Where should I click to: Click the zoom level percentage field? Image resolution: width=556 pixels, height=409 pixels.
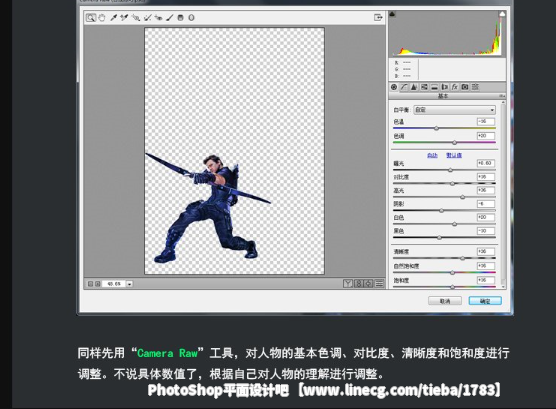point(114,284)
